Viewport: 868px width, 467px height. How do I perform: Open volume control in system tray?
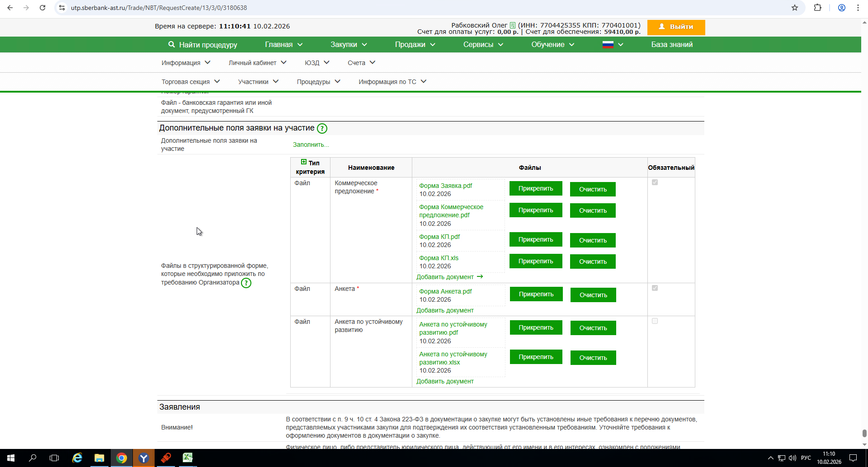point(793,458)
